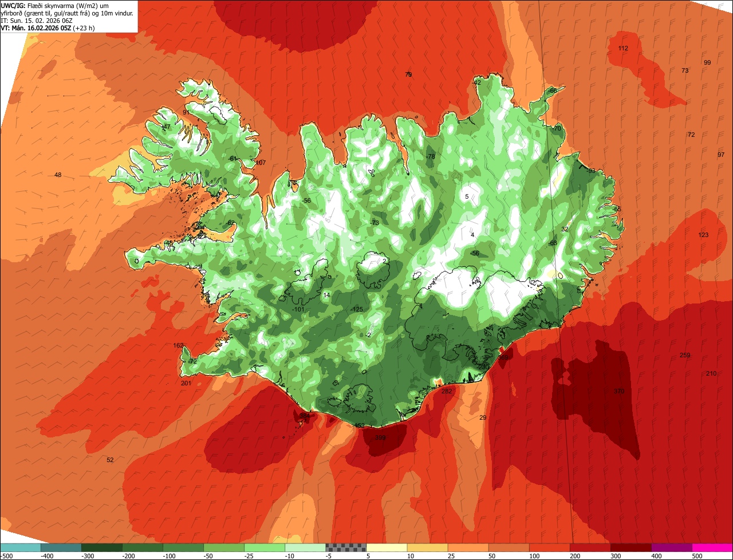Click the dark maroon 300 to 400 legend swatch

pos(631,547)
